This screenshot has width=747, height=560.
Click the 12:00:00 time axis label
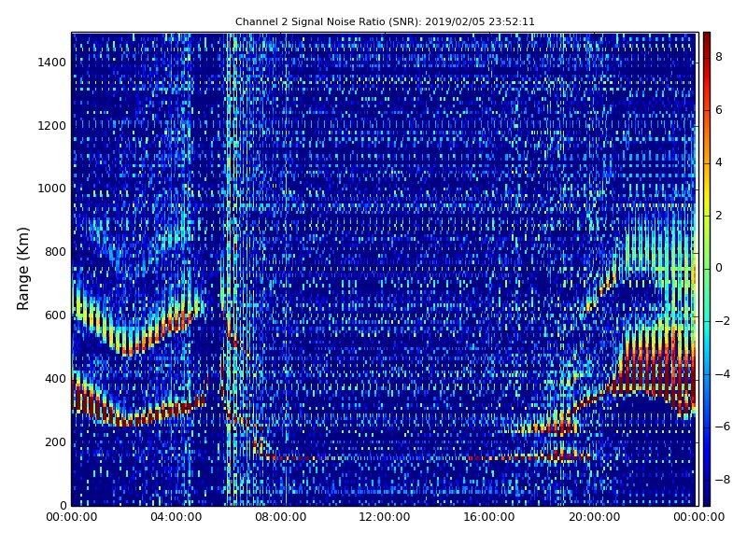[385, 517]
